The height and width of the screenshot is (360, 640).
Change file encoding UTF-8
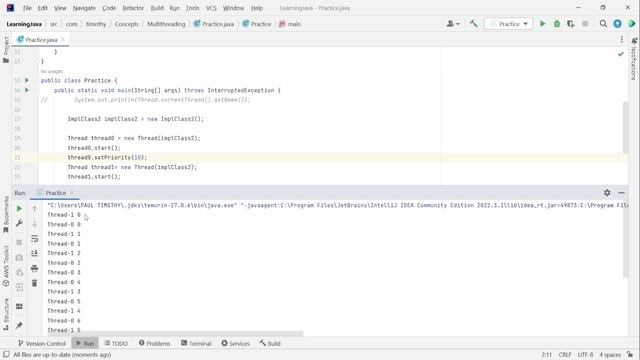(x=585, y=355)
